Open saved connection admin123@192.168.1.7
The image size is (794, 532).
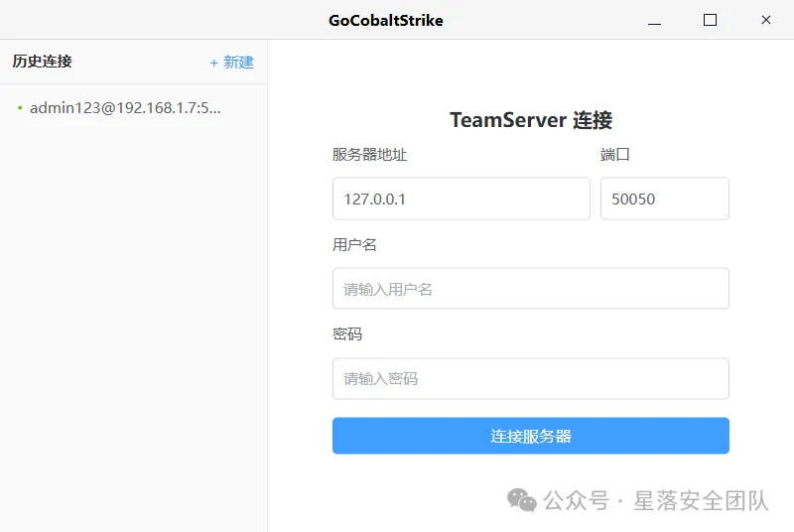point(125,108)
